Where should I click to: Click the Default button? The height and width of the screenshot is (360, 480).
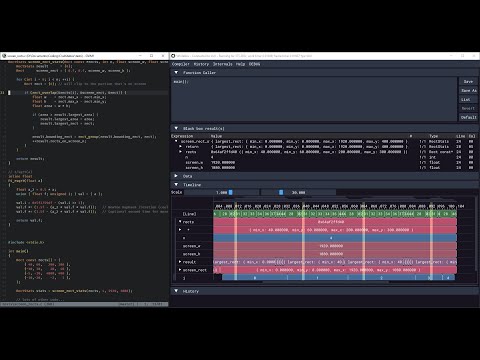tap(468, 117)
